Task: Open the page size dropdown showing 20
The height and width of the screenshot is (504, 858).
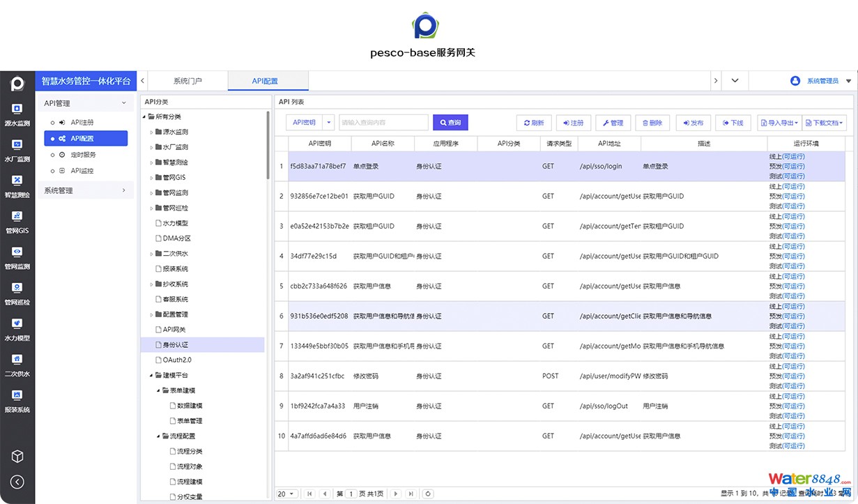Action: point(286,494)
